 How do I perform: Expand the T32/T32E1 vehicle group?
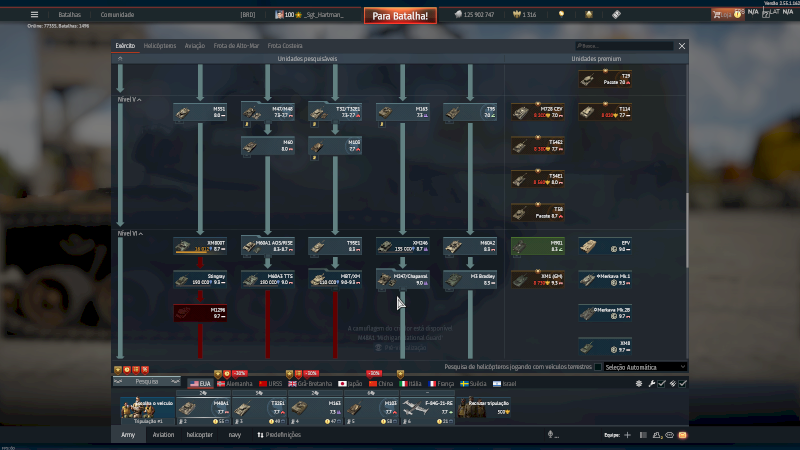coord(335,112)
